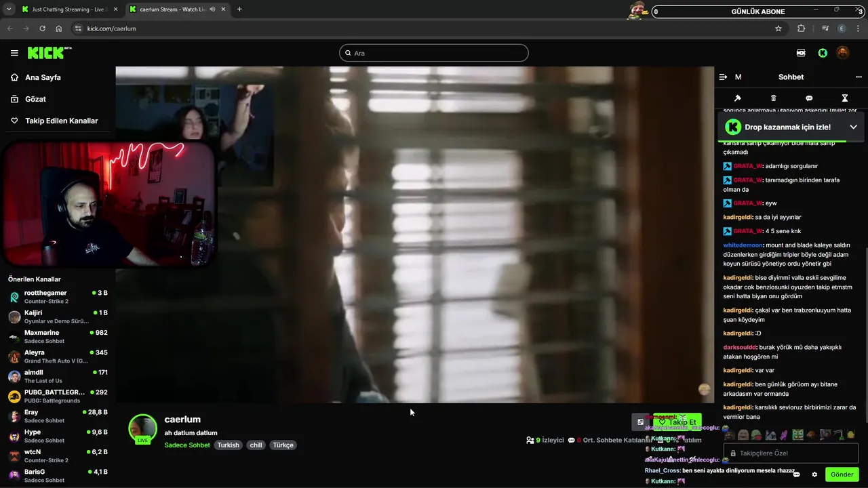868x488 pixels.
Task: Open the Chrome profile icon
Action: tap(842, 28)
